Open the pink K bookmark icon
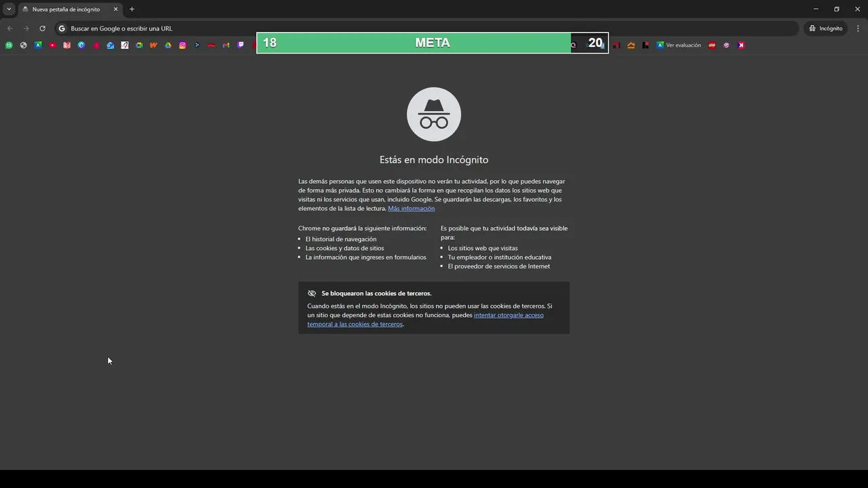The width and height of the screenshot is (868, 488). pyautogui.click(x=741, y=45)
